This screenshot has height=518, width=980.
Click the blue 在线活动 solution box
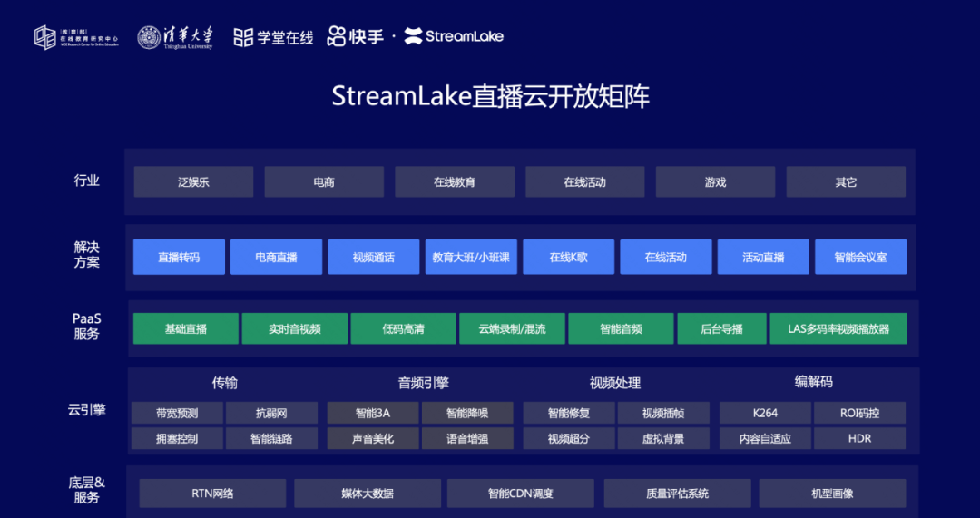pyautogui.click(x=666, y=257)
